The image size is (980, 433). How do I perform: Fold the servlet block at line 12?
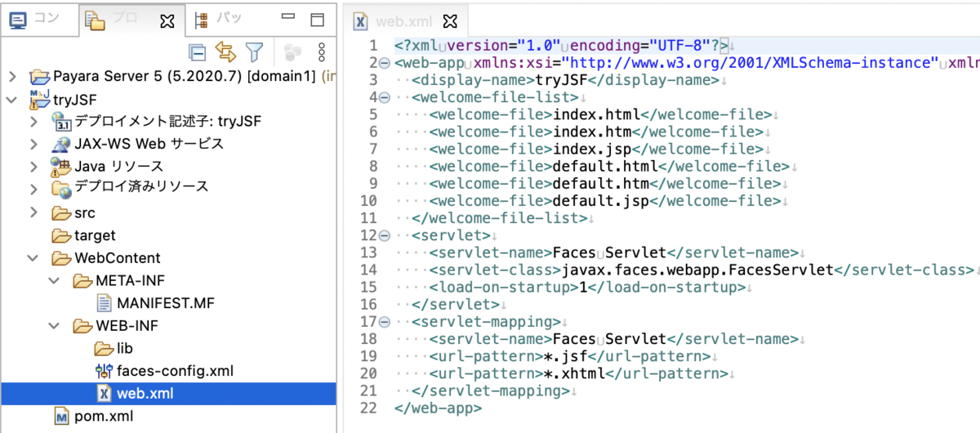point(385,235)
